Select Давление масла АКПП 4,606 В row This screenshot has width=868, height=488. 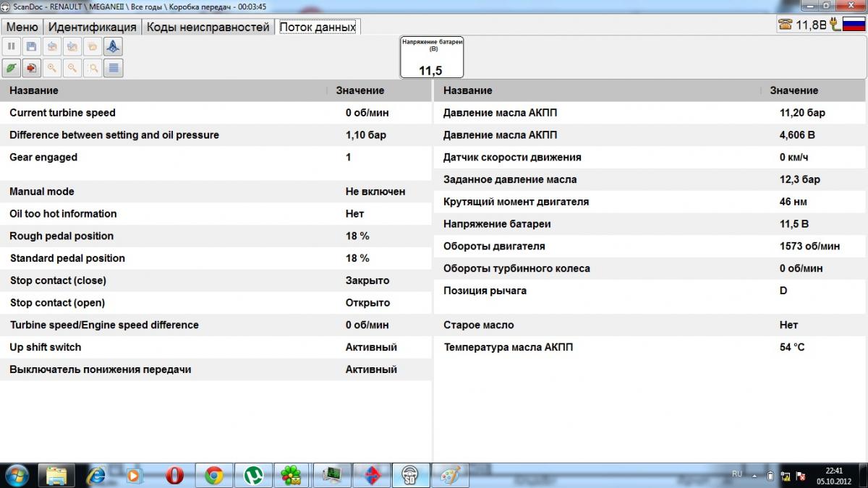(x=650, y=135)
